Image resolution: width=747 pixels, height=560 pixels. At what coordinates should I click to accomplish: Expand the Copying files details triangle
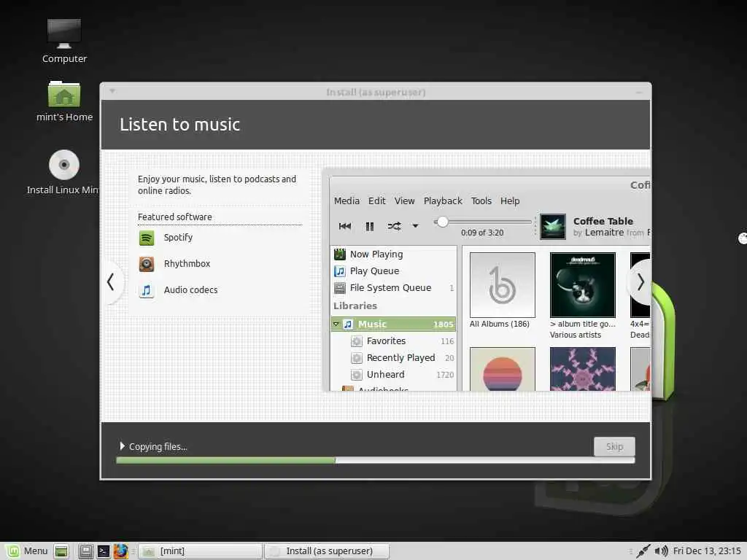[x=122, y=446]
